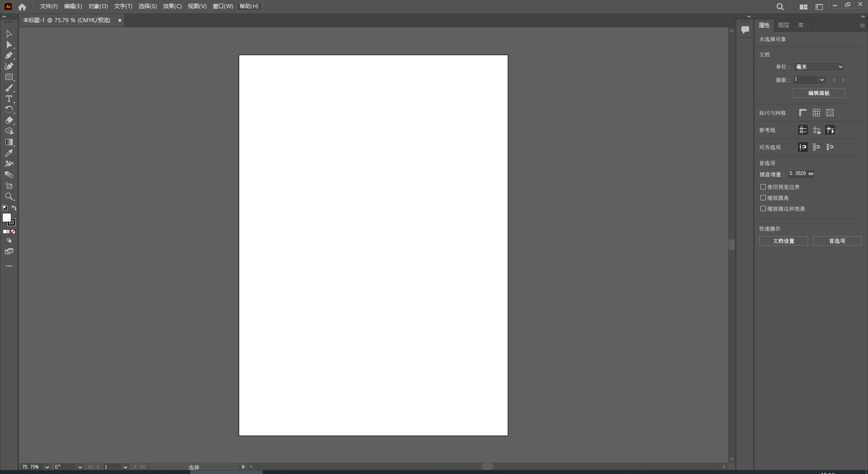868x474 pixels.
Task: Open the zoom level dropdown showing 75.79%
Action: click(x=47, y=467)
